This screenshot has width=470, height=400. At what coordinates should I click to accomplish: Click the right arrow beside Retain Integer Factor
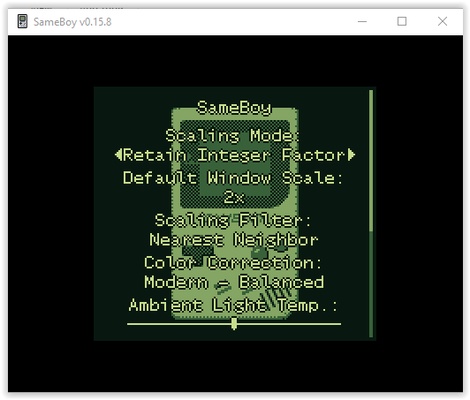coord(351,155)
